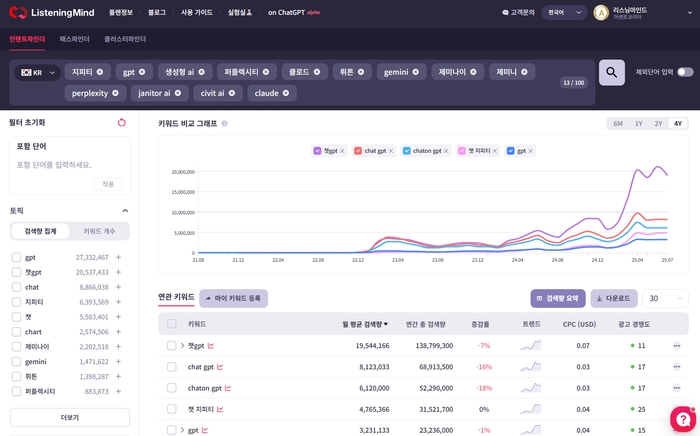700x436 pixels.
Task: Click the 더보기 button
Action: point(70,417)
